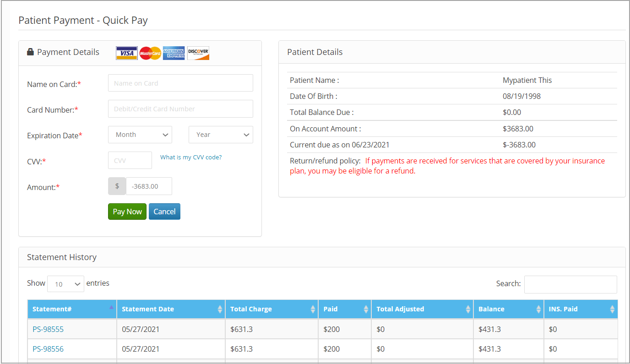Focus the Name on Card field
630x364 pixels.
pos(180,83)
